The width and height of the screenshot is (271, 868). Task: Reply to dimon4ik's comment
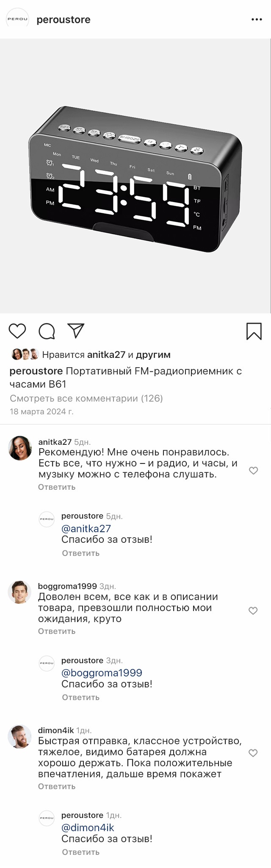[57, 787]
